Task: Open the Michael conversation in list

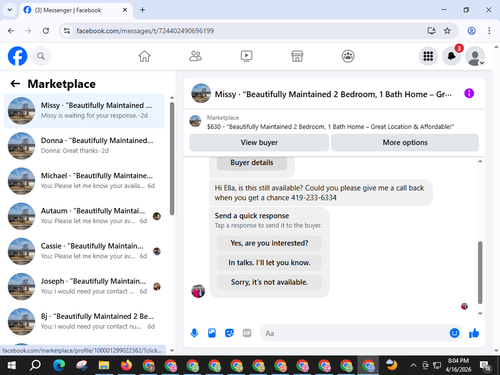Action: coord(84,181)
